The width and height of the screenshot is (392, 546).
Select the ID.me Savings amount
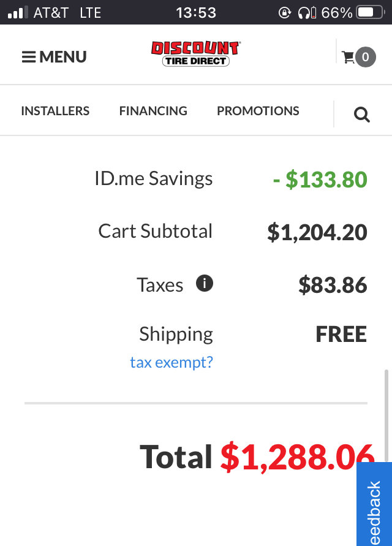pos(320,180)
